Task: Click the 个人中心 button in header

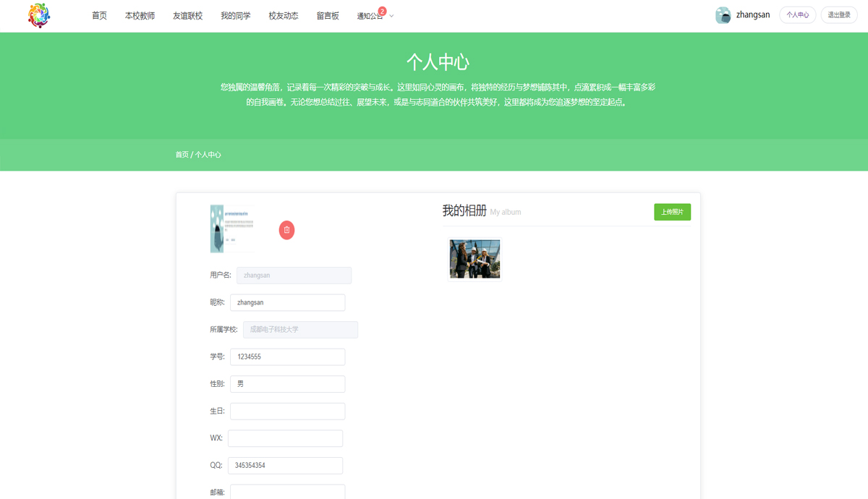Action: (797, 15)
